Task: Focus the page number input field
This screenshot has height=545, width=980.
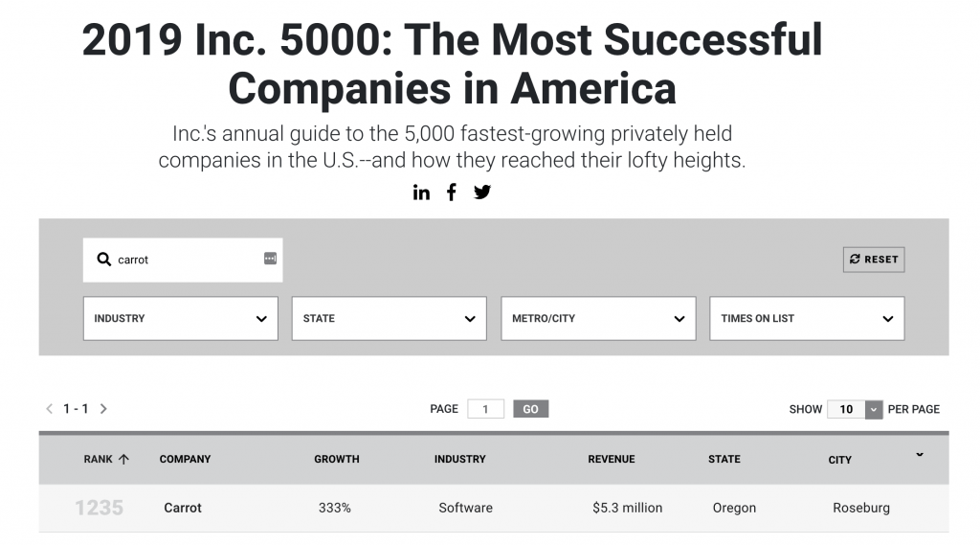Action: [x=485, y=409]
